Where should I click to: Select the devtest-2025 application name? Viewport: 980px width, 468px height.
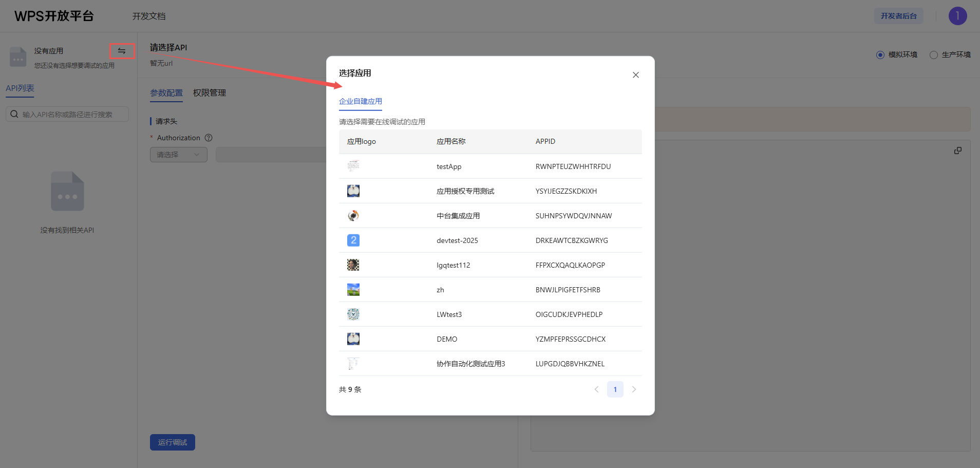[x=457, y=240]
